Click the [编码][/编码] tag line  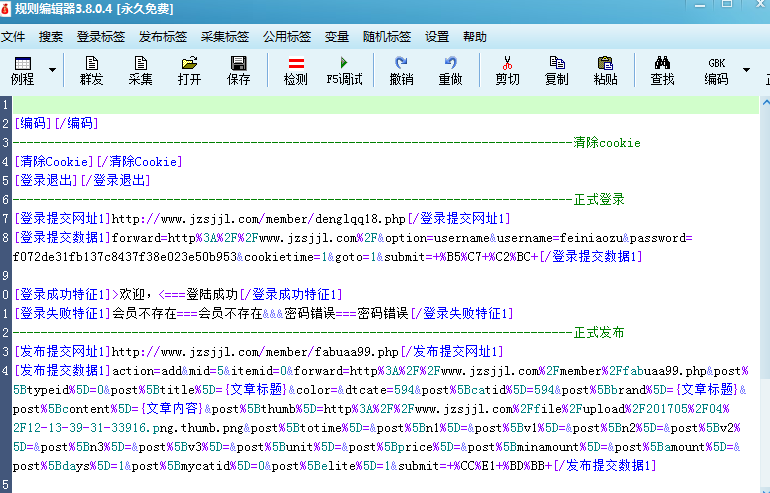[56, 123]
